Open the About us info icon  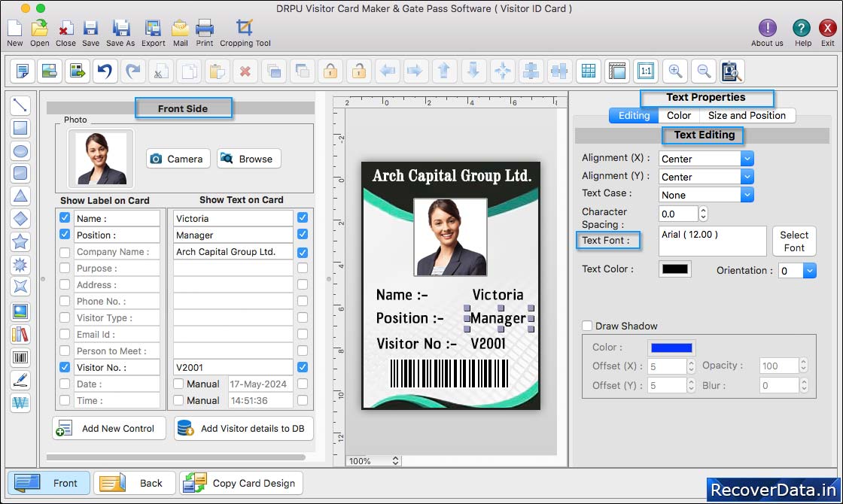click(x=767, y=28)
